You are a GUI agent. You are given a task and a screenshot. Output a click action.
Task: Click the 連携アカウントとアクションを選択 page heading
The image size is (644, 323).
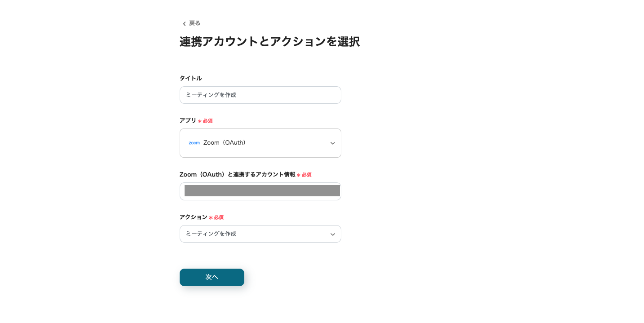coord(269,42)
